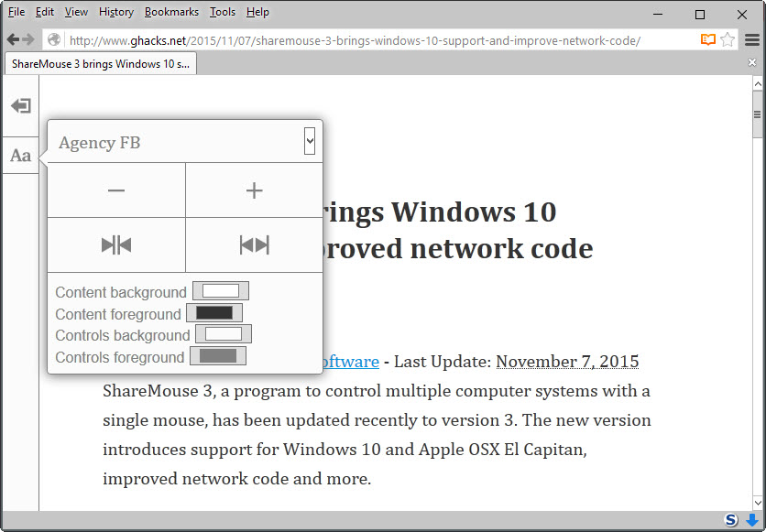Viewport: 766px width, 532px height.
Task: Click the browser forward arrow
Action: pos(28,39)
